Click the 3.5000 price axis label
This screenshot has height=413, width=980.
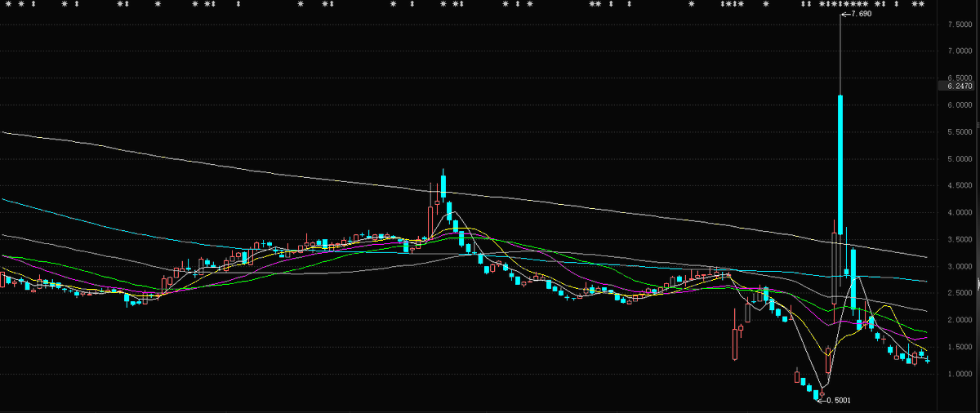tap(960, 240)
